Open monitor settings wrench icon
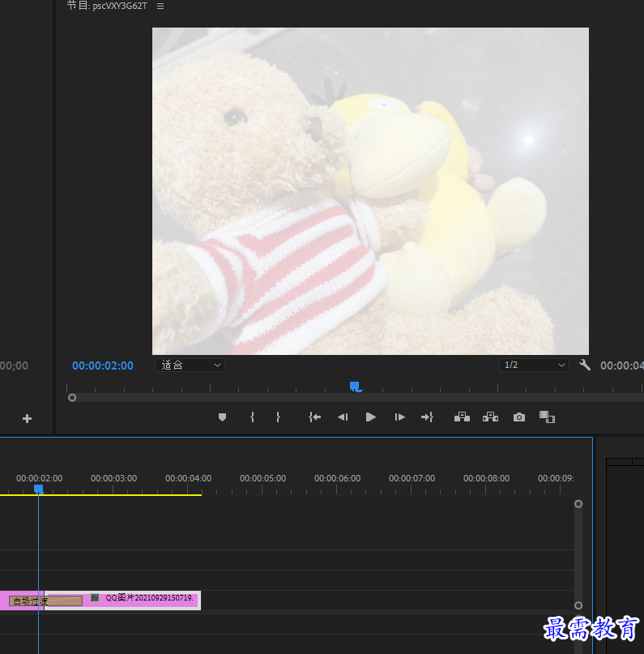The height and width of the screenshot is (654, 644). [585, 365]
